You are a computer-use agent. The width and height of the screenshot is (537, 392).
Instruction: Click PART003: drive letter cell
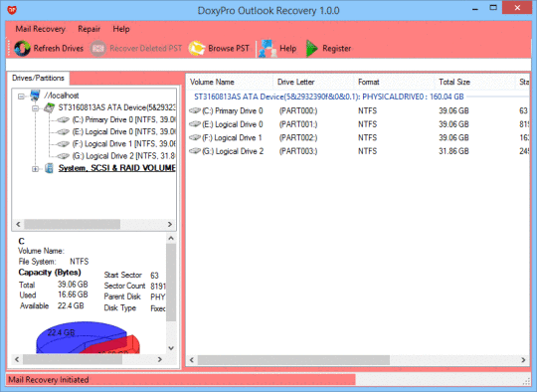tap(298, 151)
